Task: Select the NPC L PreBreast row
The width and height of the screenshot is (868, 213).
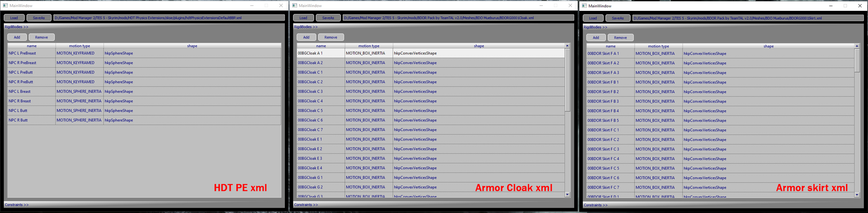Action: click(144, 53)
